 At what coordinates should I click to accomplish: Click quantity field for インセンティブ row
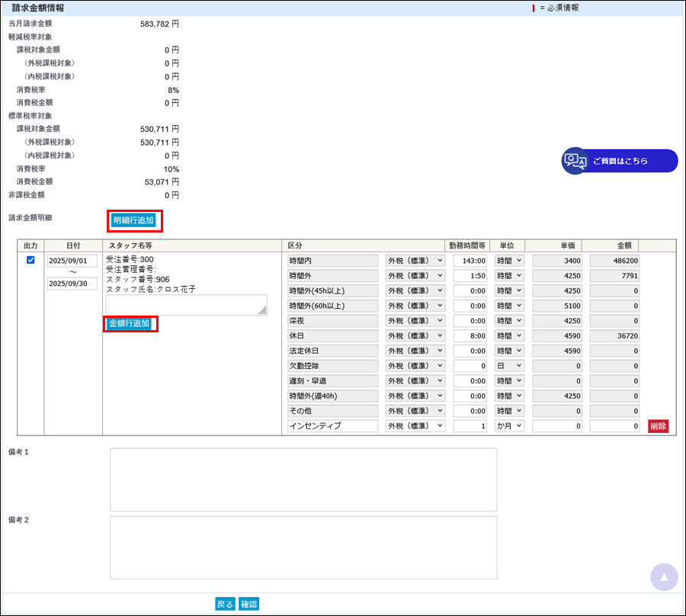point(470,425)
